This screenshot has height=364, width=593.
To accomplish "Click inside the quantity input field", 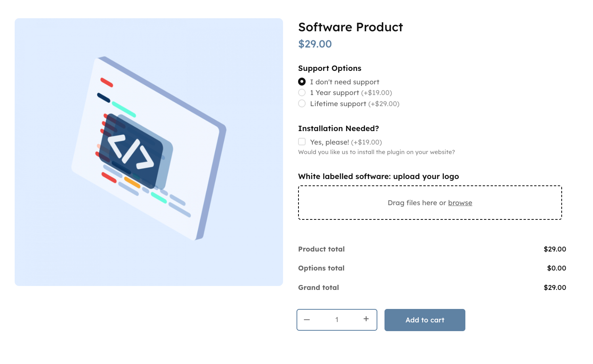I will tap(337, 320).
